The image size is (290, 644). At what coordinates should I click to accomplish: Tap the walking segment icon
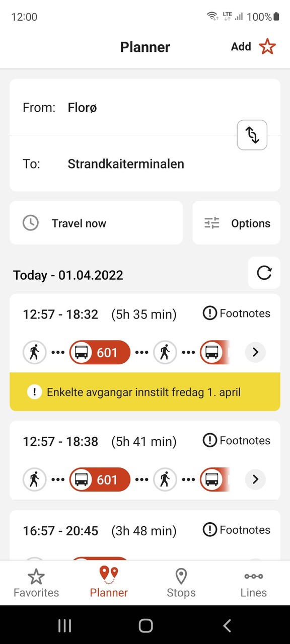34,352
